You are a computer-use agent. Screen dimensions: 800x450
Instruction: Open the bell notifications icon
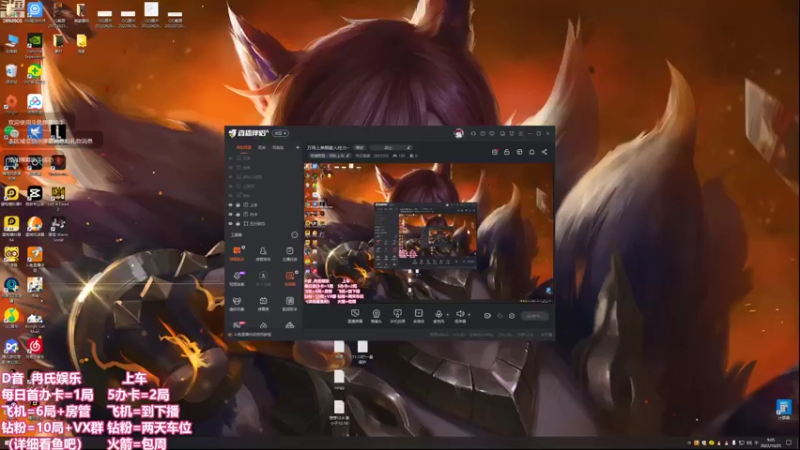[532, 152]
